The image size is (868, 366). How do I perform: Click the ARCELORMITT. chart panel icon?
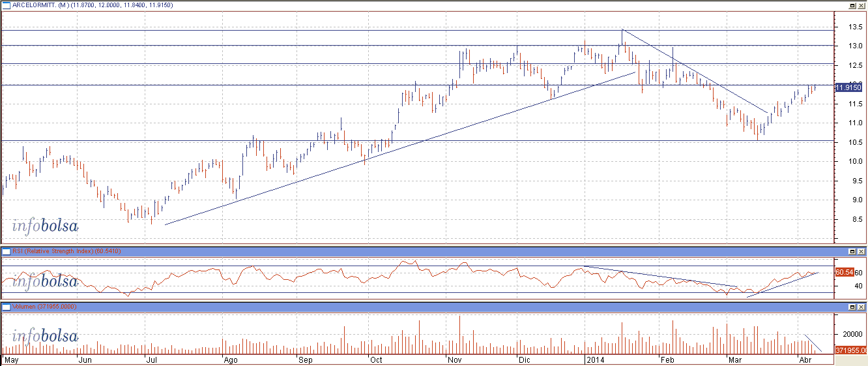pos(6,5)
